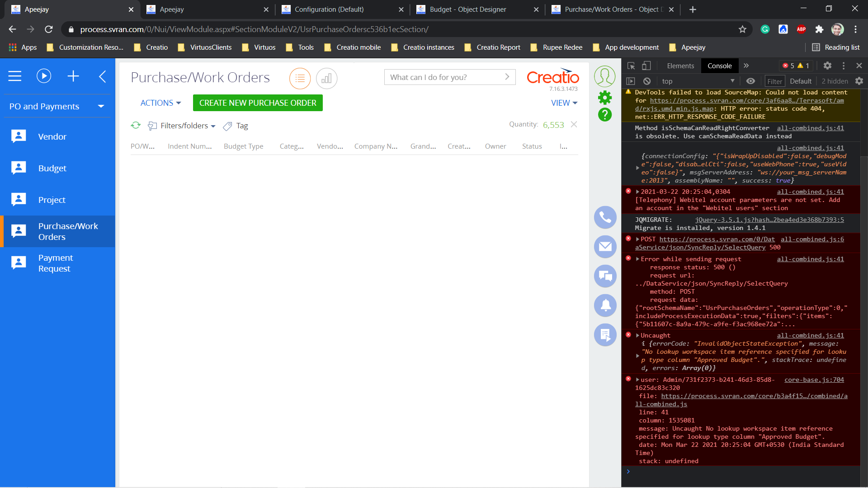Click the Tag icon button

pyautogui.click(x=227, y=126)
